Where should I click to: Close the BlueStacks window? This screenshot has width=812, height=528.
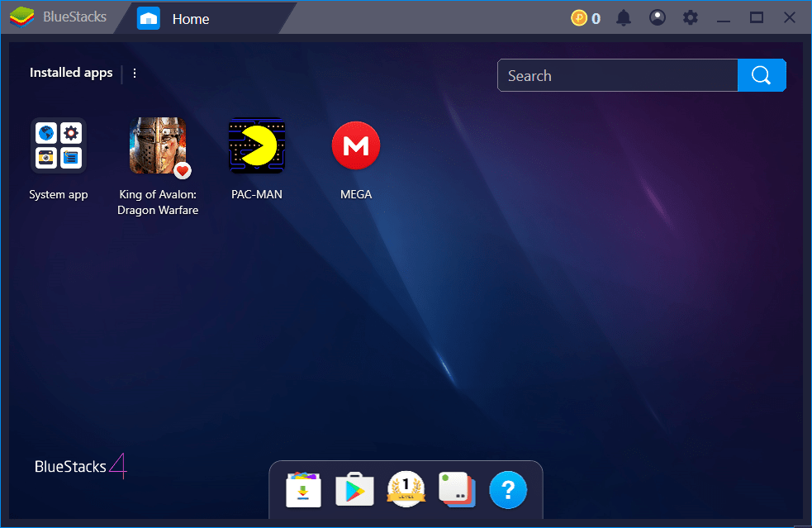(x=790, y=17)
